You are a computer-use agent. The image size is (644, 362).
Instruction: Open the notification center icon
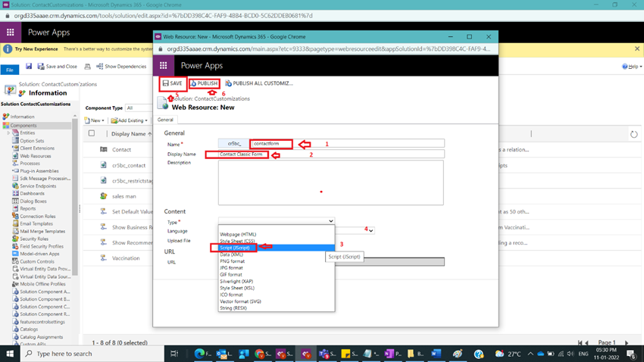pyautogui.click(x=632, y=354)
